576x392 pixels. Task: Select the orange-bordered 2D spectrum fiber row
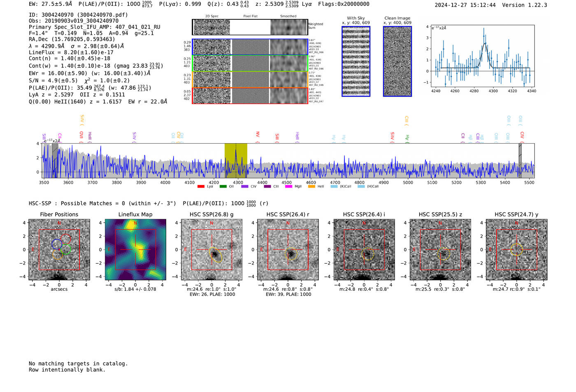(250, 79)
